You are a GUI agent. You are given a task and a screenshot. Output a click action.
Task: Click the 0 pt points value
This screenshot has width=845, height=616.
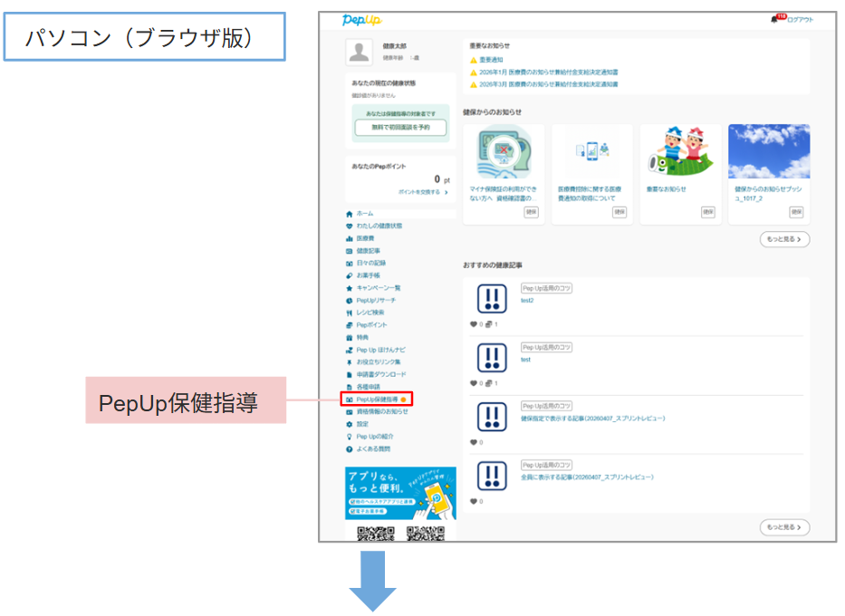coord(442,179)
